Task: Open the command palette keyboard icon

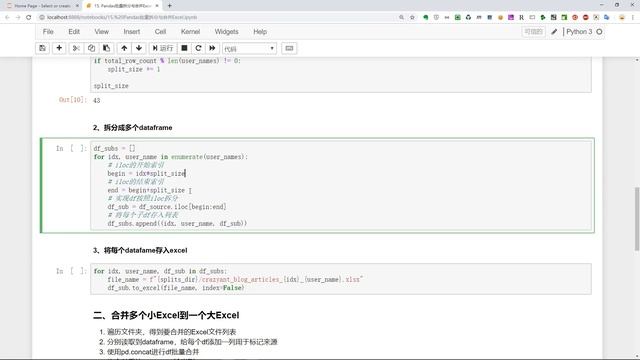Action: (289, 48)
